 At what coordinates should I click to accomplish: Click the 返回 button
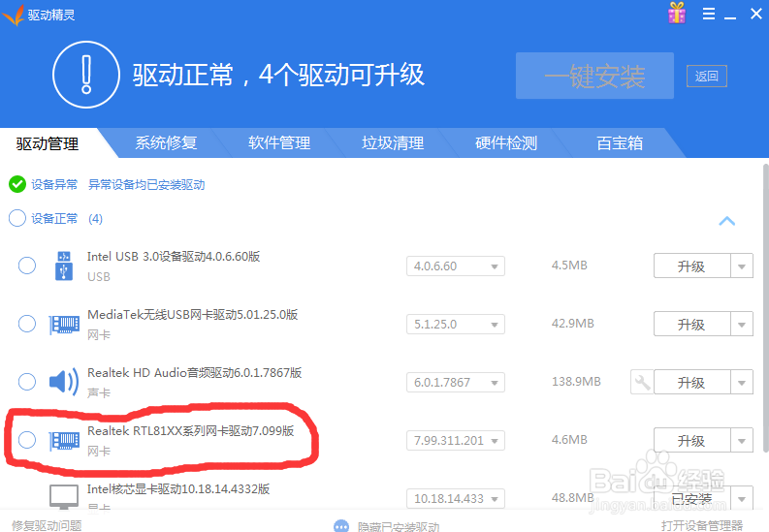coord(707,76)
